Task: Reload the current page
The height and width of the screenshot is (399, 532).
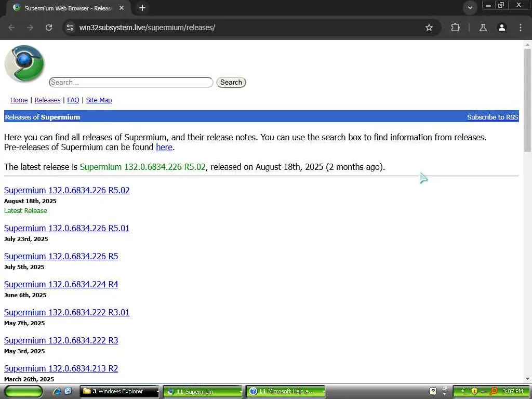Action: [x=49, y=28]
